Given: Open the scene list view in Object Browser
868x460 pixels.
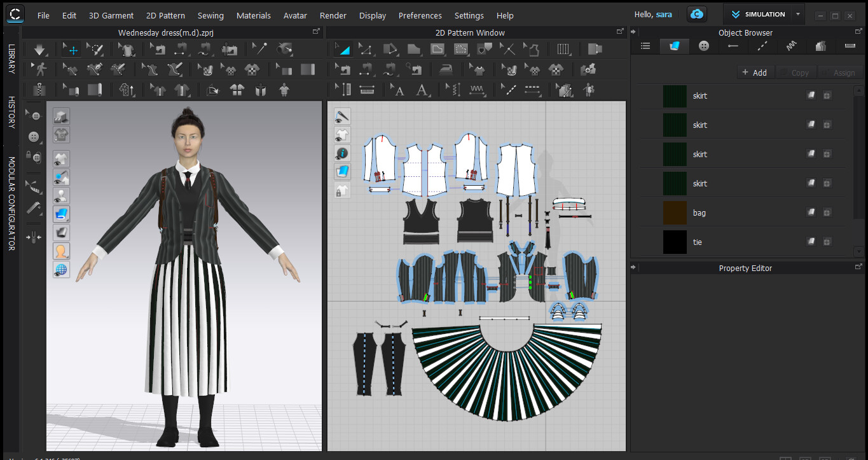Looking at the screenshot, I should 646,46.
